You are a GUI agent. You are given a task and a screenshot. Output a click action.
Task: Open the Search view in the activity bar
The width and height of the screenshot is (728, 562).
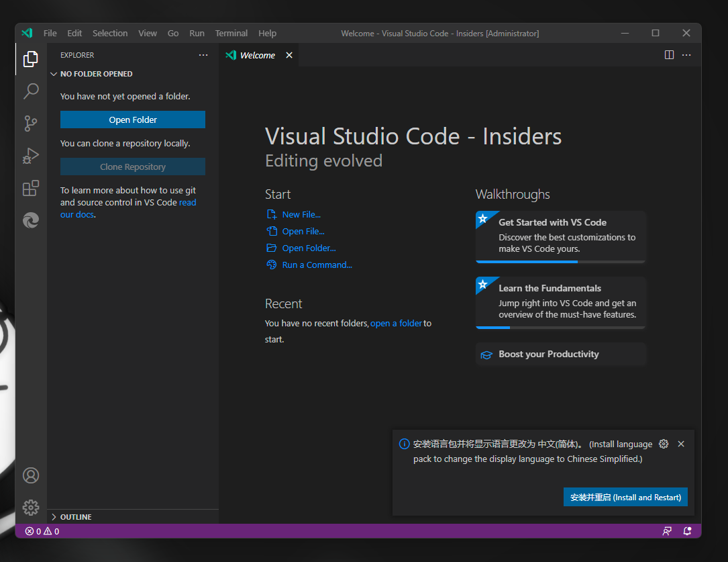(x=31, y=91)
